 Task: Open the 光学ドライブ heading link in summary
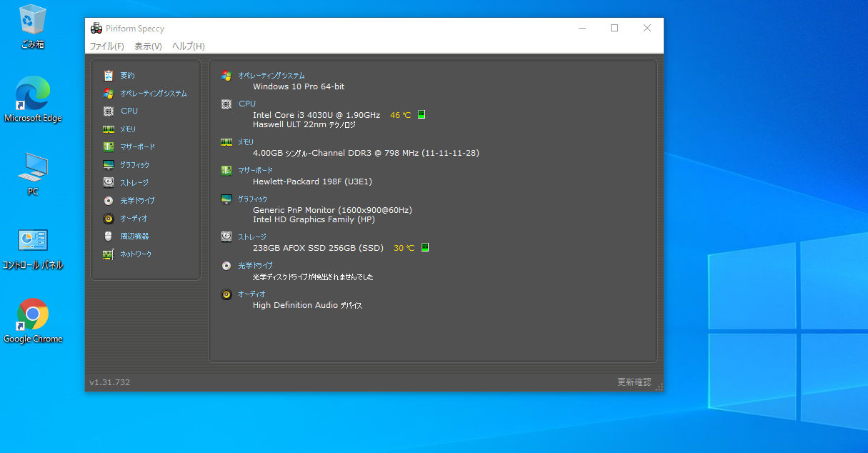255,265
